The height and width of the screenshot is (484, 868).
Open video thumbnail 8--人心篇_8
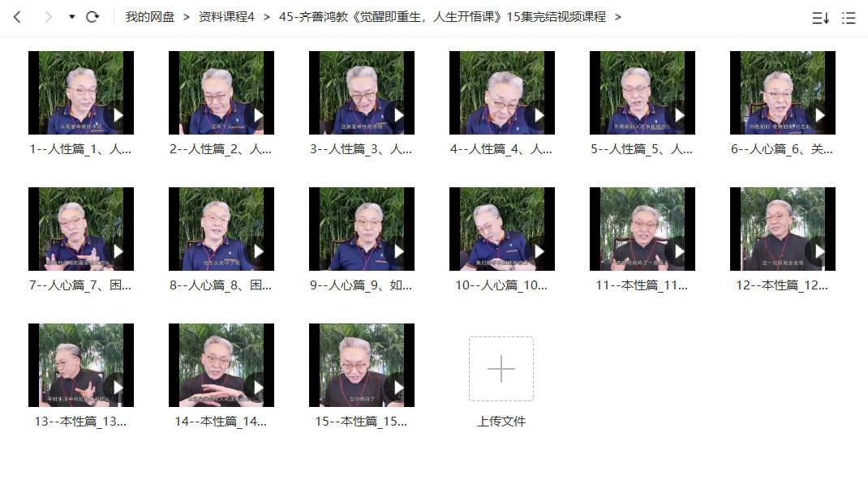(221, 229)
